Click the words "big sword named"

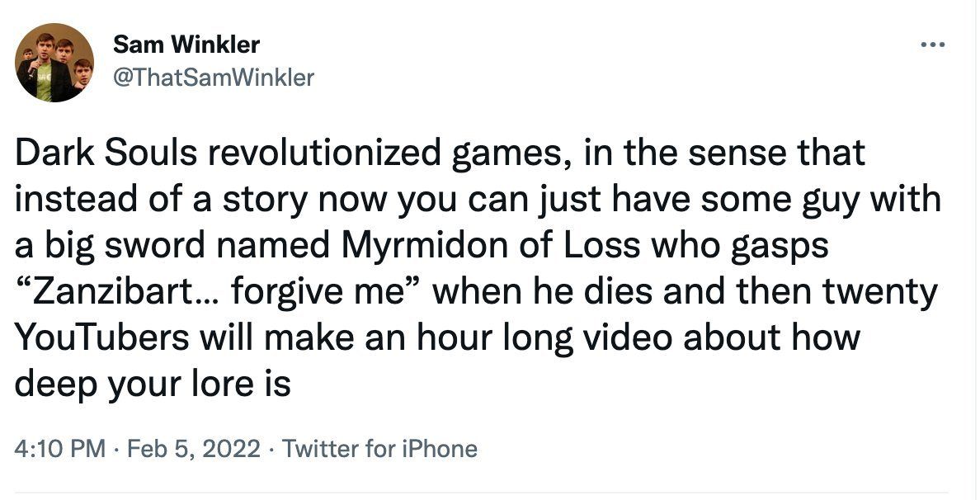[186, 246]
